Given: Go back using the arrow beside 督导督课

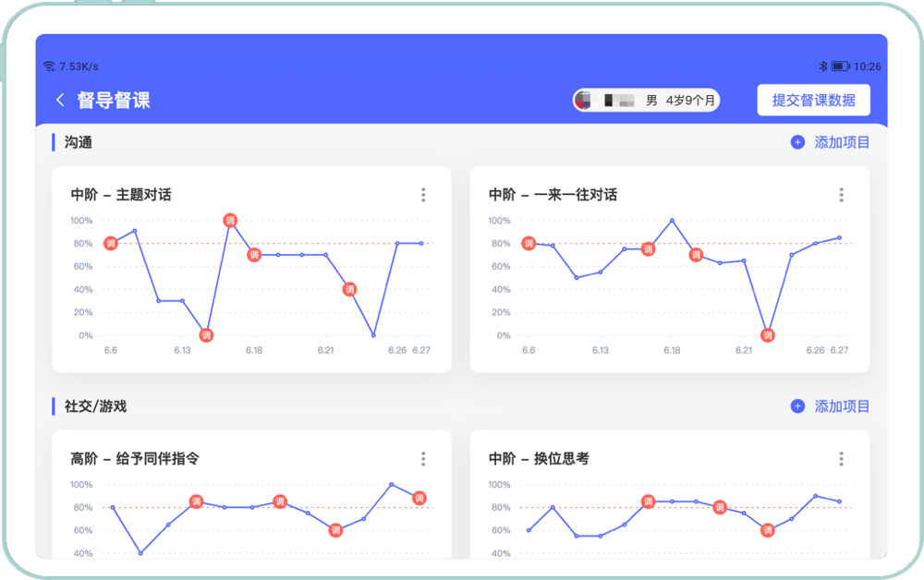Looking at the screenshot, I should (61, 101).
